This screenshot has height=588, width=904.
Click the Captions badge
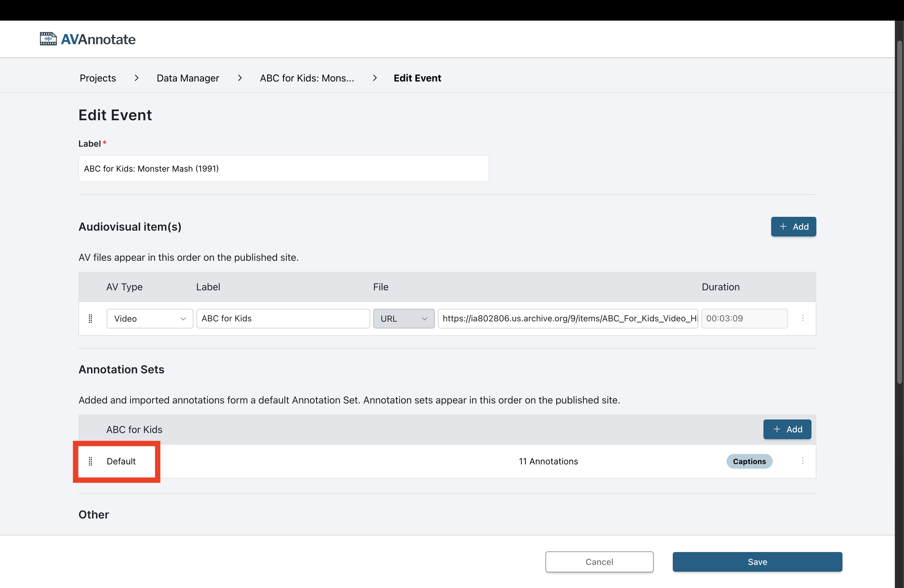pos(749,461)
